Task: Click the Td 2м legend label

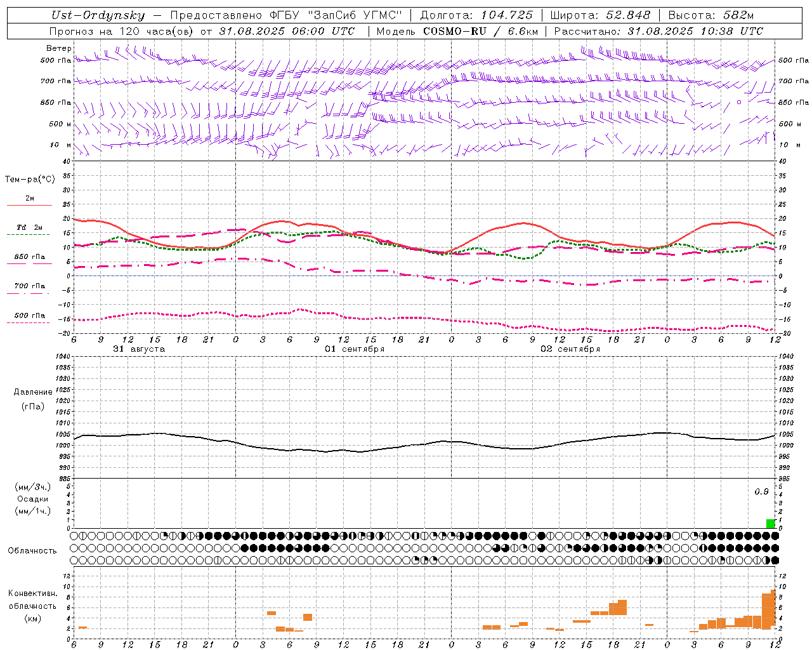Action: [x=29, y=227]
